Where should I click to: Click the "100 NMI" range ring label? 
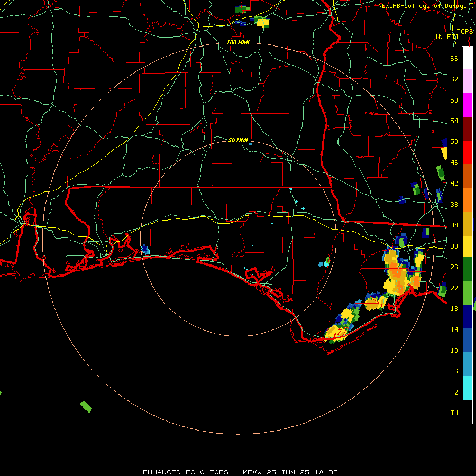point(238,42)
